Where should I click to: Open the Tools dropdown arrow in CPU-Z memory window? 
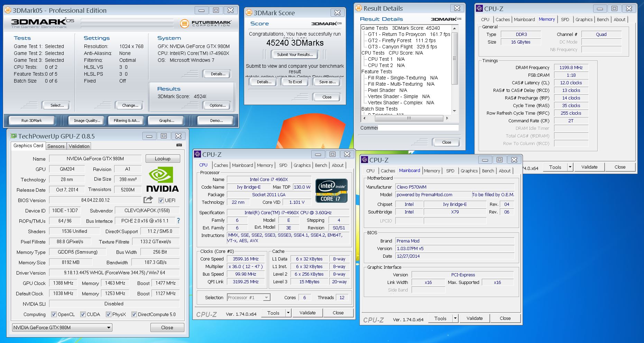coord(570,167)
